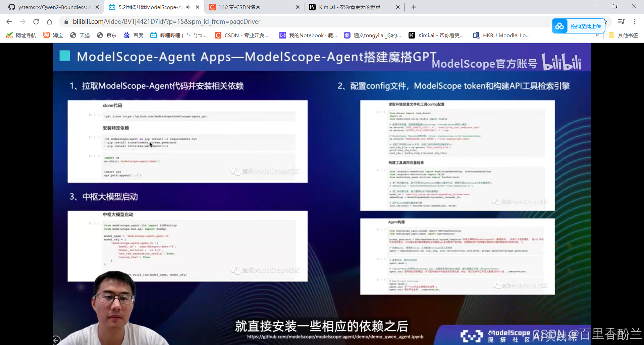The image size is (644, 345).
Task: Close the CSDN blog tab
Action: click(x=298, y=7)
